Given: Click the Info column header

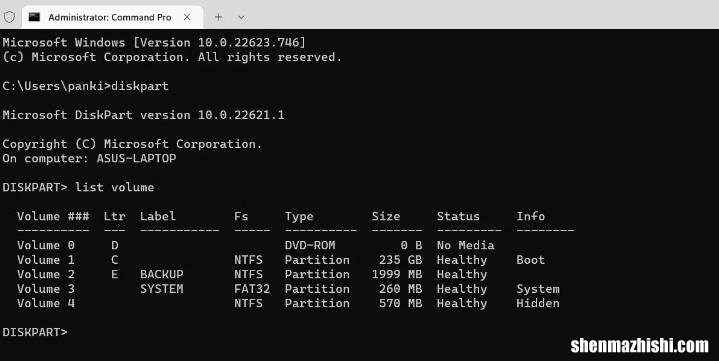Looking at the screenshot, I should pos(531,217).
